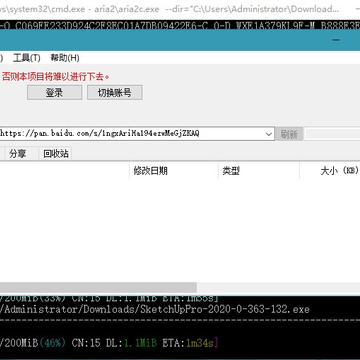This screenshot has height=360, width=360.
Task: Minimize the teal-titled window
Action: (x=336, y=40)
